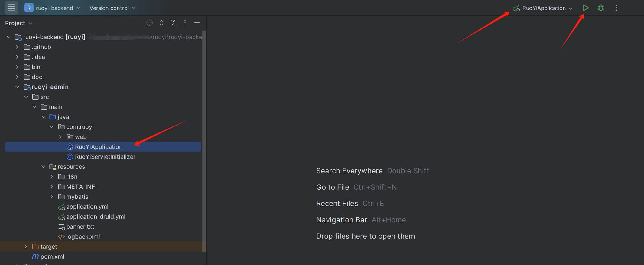Screen dimensions: 644x265
Task: Expand the mybatis folder
Action: pos(52,197)
